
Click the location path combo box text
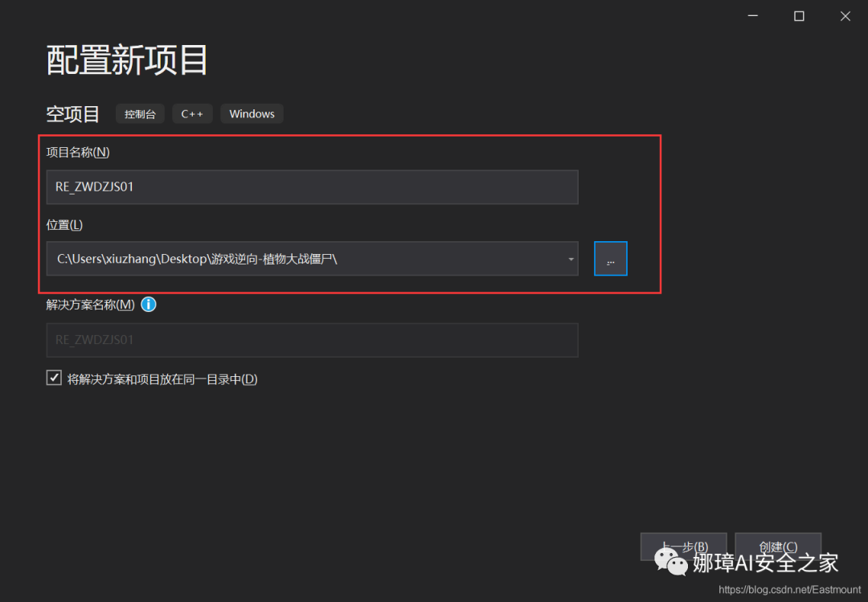(197, 259)
